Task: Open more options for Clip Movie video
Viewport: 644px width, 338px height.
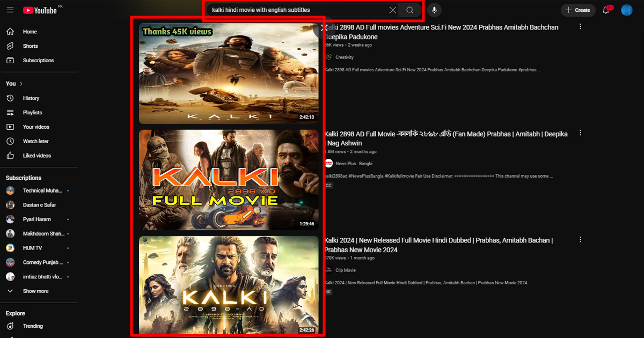Action: [580, 240]
